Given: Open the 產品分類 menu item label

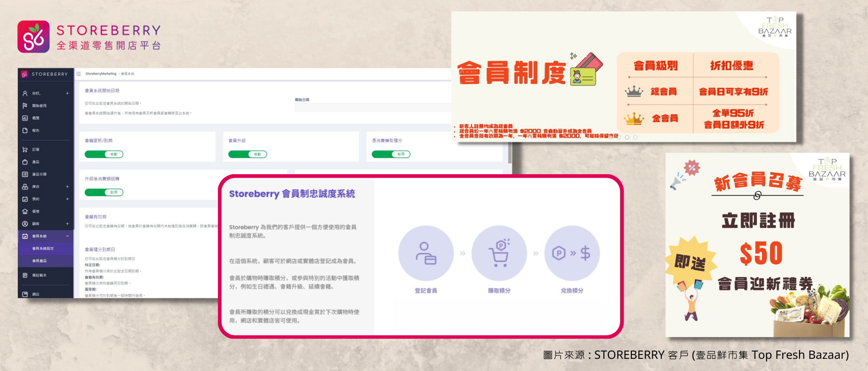Looking at the screenshot, I should click(x=39, y=174).
